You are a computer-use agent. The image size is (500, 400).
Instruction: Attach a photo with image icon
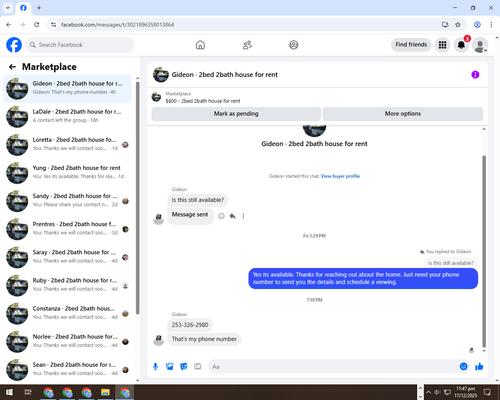pyautogui.click(x=170, y=367)
